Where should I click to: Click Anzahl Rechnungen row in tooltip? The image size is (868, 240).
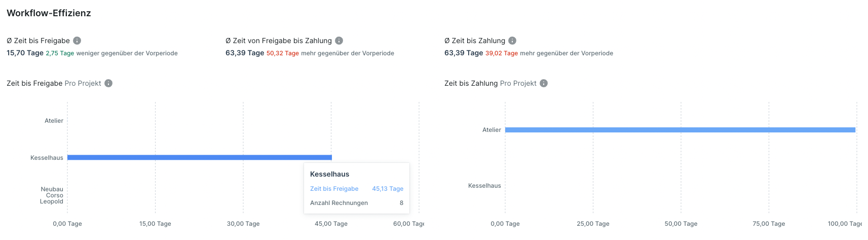(x=339, y=203)
